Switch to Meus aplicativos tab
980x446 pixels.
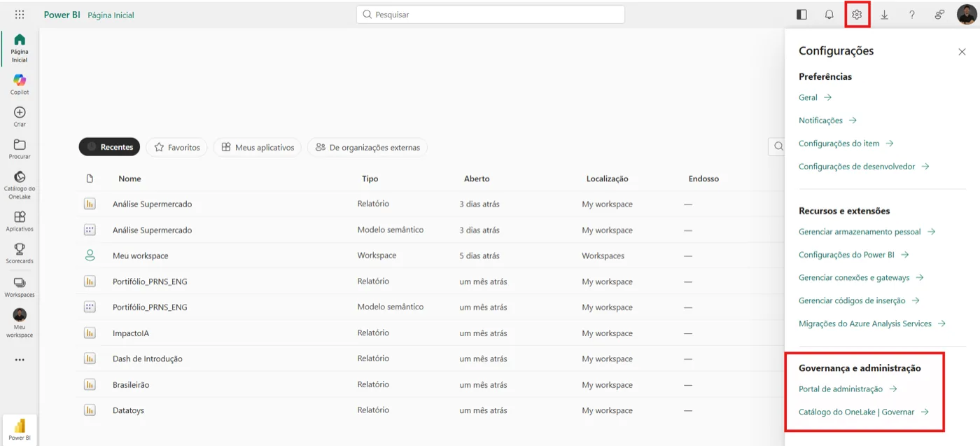[x=258, y=147]
